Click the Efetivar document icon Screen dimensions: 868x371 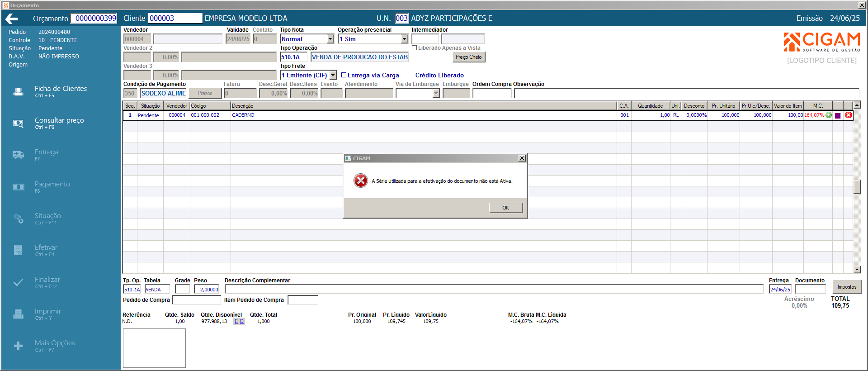pyautogui.click(x=18, y=250)
